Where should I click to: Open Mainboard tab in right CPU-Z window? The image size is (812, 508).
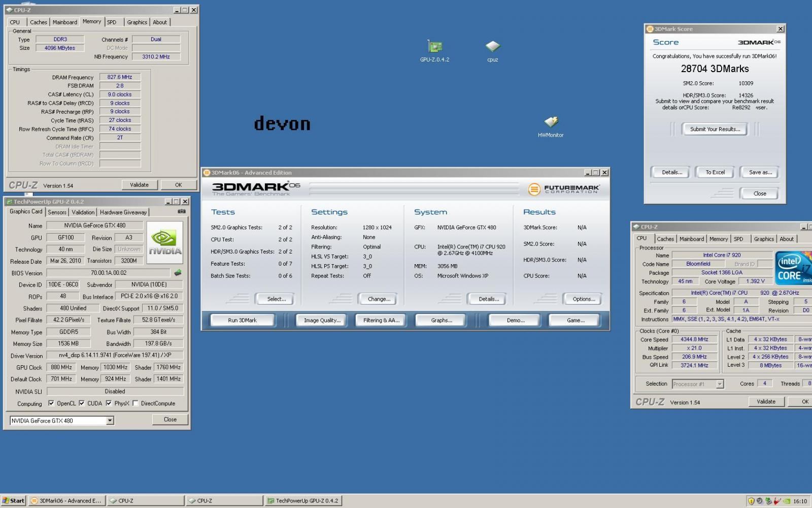[692, 239]
